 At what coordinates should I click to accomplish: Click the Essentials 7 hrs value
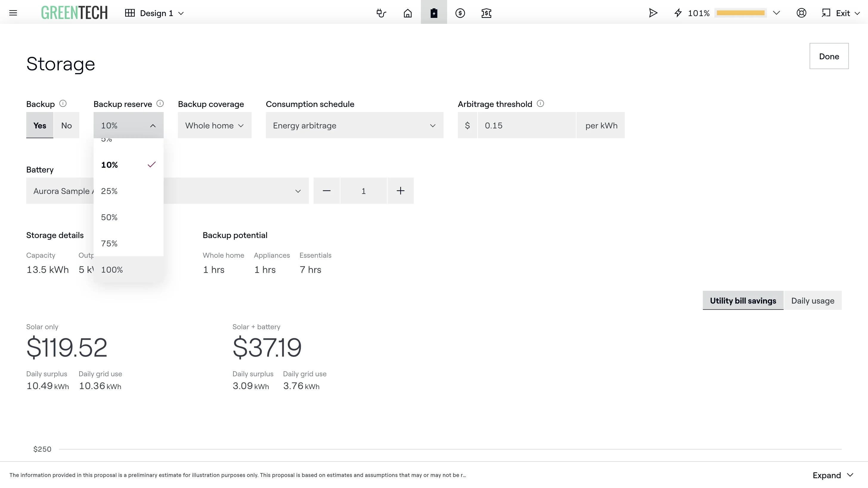point(310,270)
